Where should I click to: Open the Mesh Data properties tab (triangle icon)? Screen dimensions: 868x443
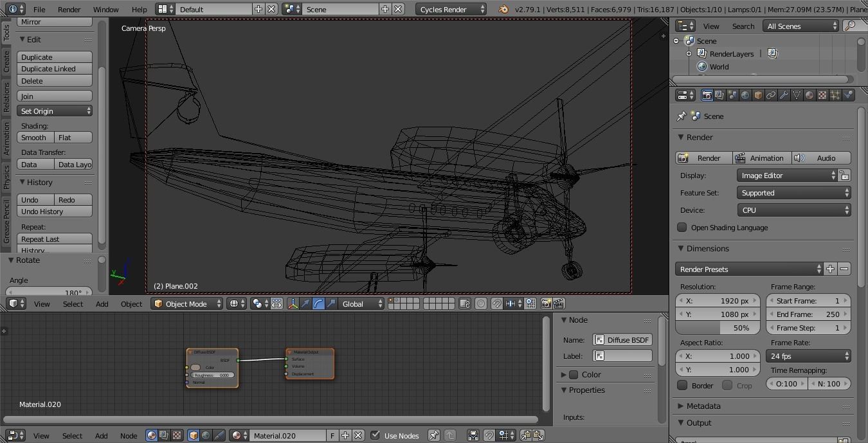click(797, 95)
